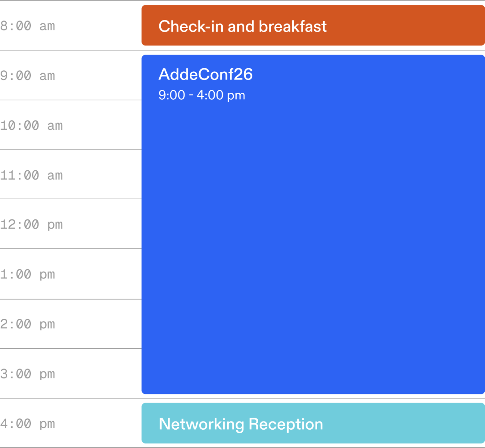
Task: Select the 4:00 pm time label
Action: (28, 424)
